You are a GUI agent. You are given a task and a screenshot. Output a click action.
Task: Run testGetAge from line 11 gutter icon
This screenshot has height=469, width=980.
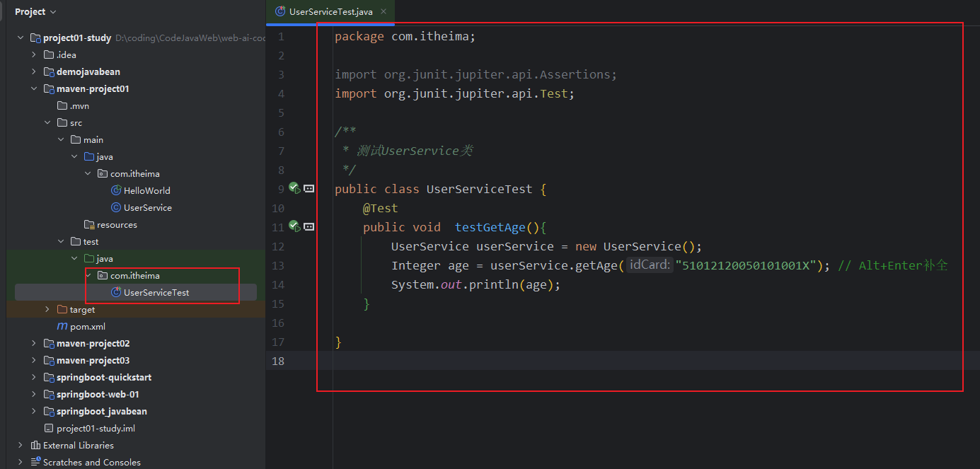click(x=295, y=226)
